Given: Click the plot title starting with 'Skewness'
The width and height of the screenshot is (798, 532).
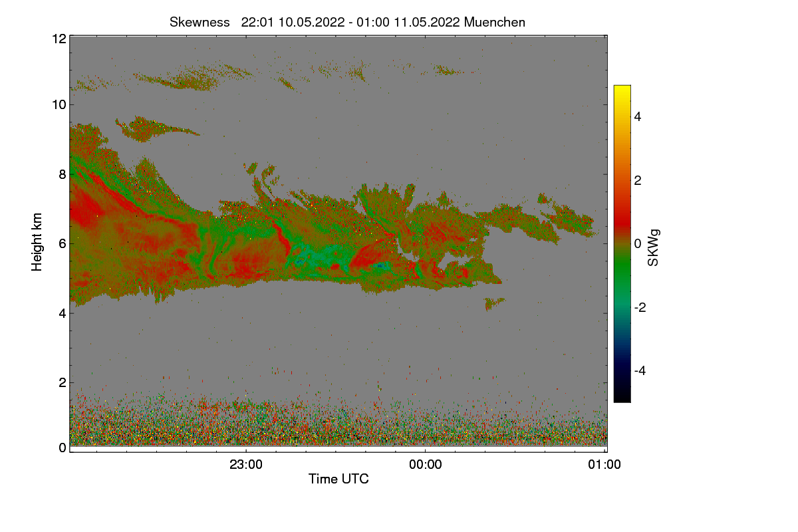Looking at the screenshot, I should 347,22.
